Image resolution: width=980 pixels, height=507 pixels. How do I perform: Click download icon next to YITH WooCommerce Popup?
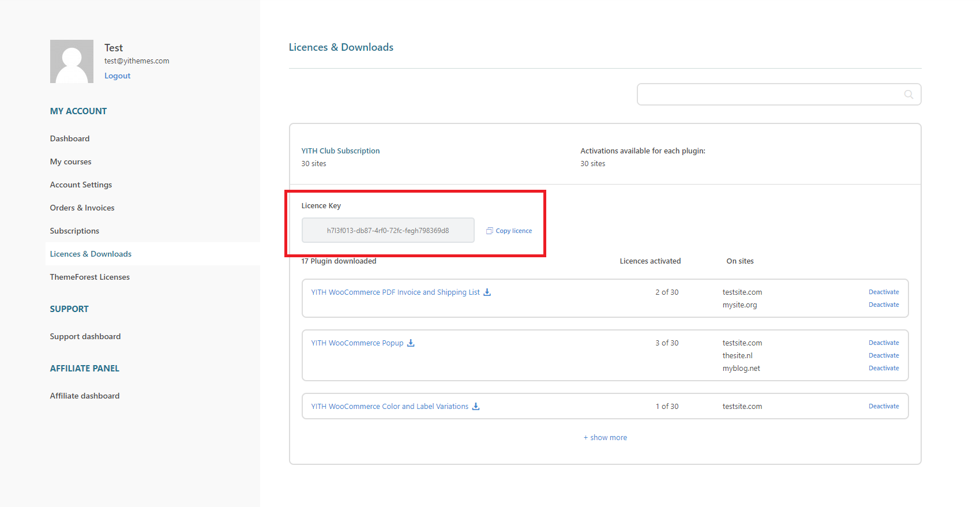(x=411, y=343)
